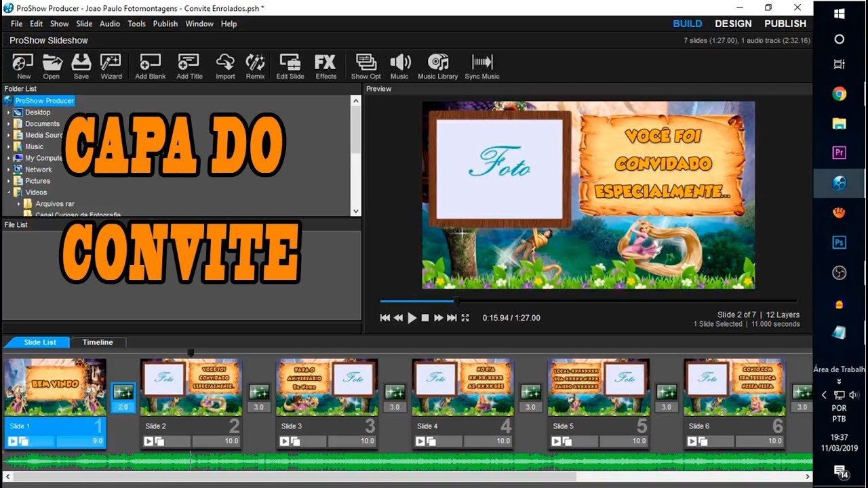Open the File menu
The width and height of the screenshot is (868, 488).
(17, 24)
